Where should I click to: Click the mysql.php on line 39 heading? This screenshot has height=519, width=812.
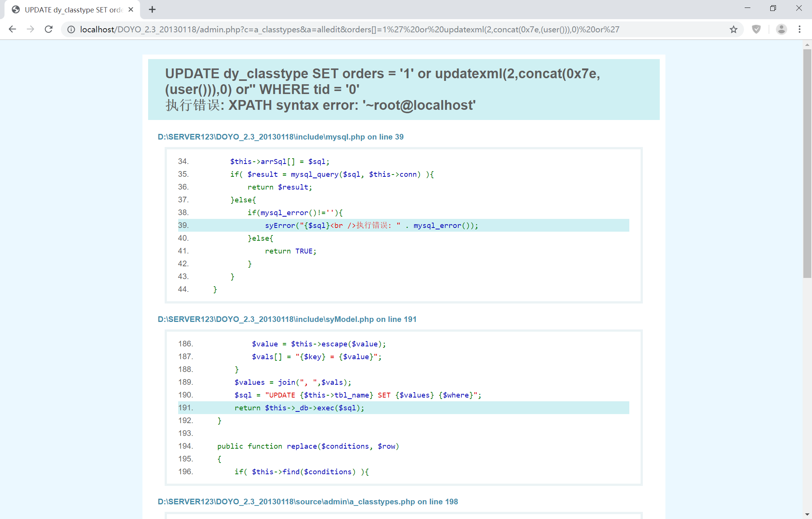[280, 137]
